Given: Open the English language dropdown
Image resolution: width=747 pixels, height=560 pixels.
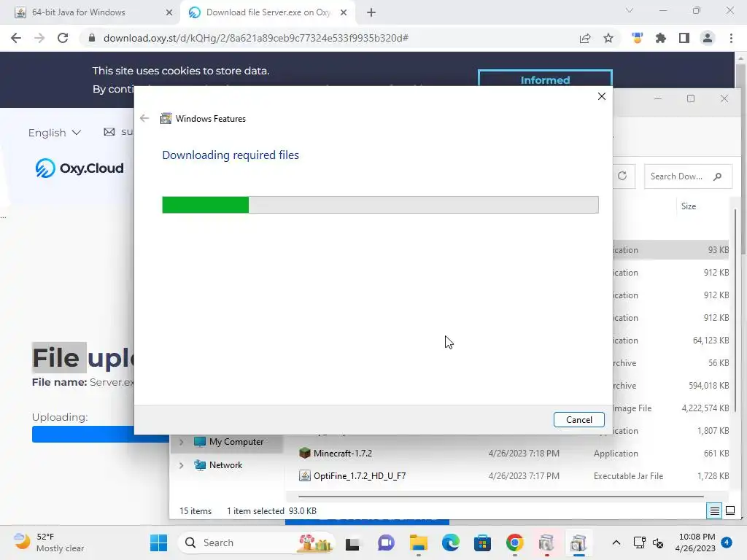Looking at the screenshot, I should (54, 133).
